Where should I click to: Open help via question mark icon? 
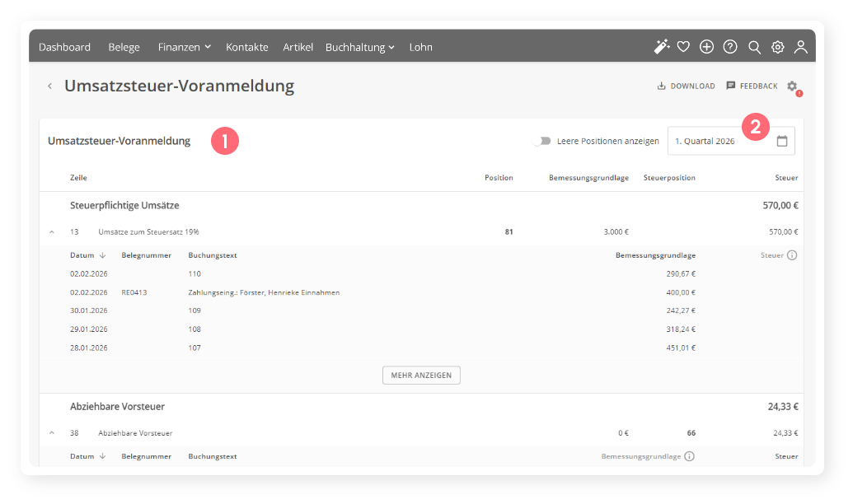(730, 47)
